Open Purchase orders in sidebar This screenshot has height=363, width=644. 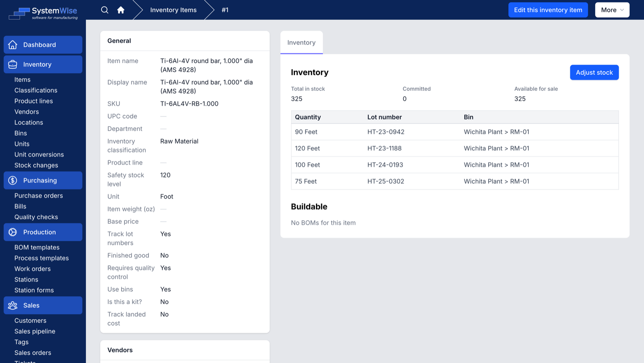pos(39,196)
